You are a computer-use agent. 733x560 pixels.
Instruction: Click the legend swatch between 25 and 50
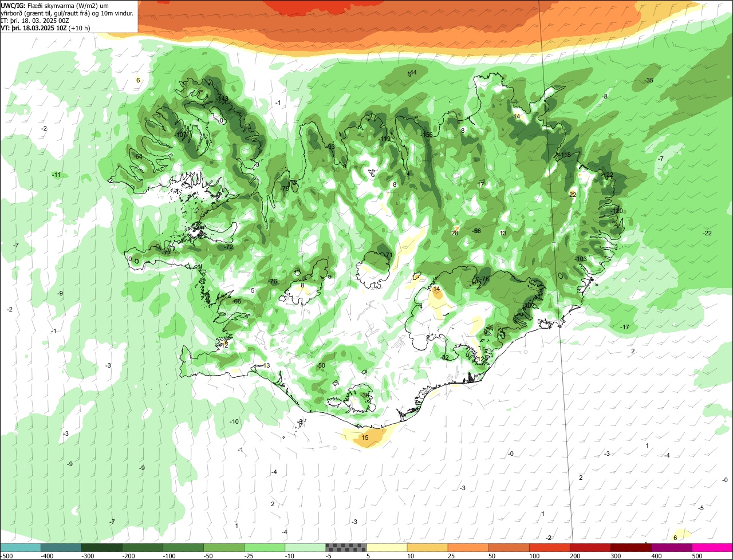click(x=468, y=547)
